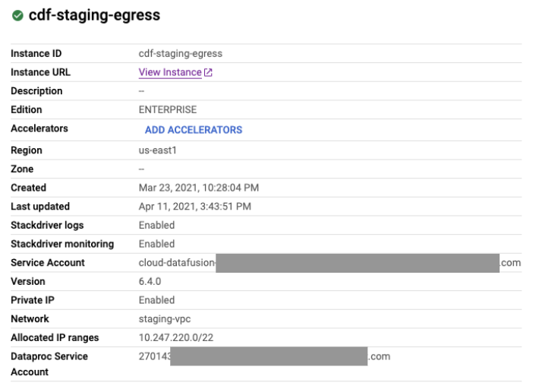
Task: Click the Stackdriver logs Enabled value
Action: tap(156, 226)
